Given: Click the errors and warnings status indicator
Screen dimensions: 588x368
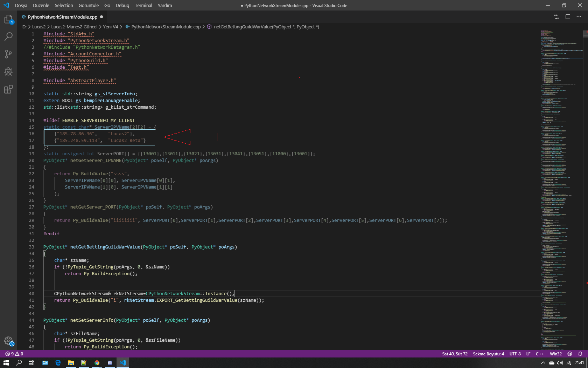Looking at the screenshot, I should [14, 354].
